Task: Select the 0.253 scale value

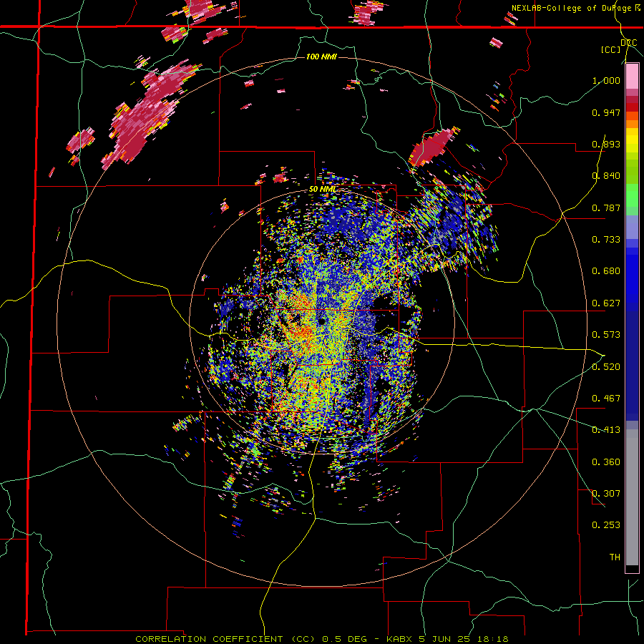Action: click(606, 525)
